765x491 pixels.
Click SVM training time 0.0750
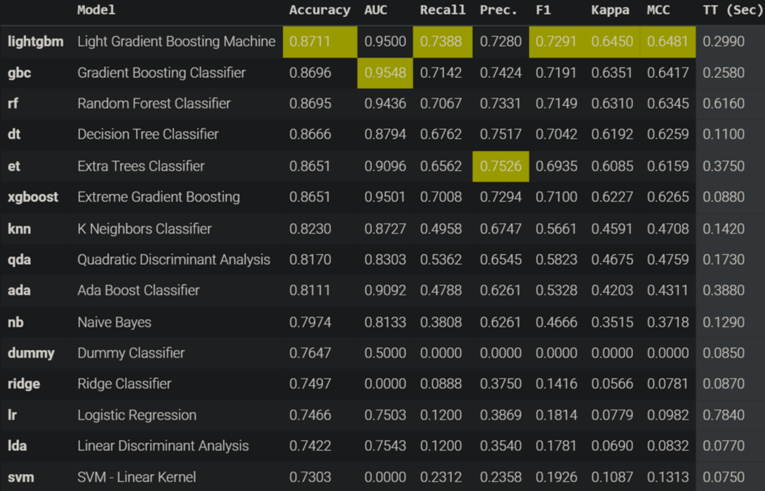pyautogui.click(x=724, y=477)
